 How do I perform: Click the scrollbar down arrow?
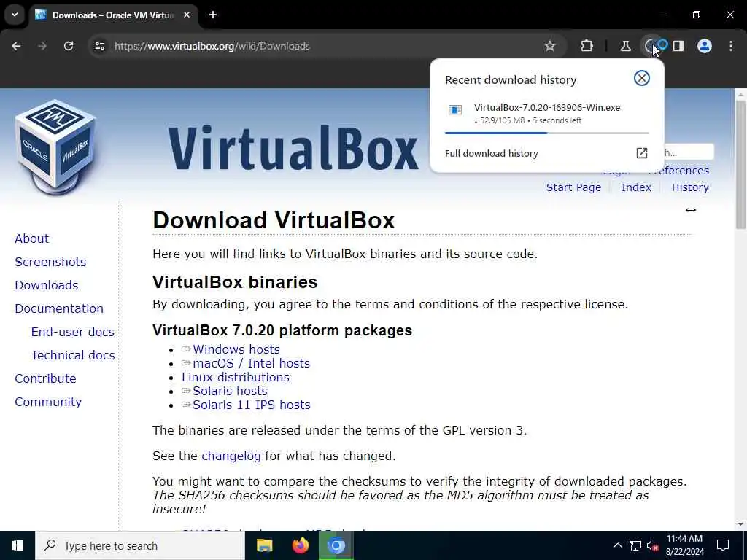pos(740,524)
